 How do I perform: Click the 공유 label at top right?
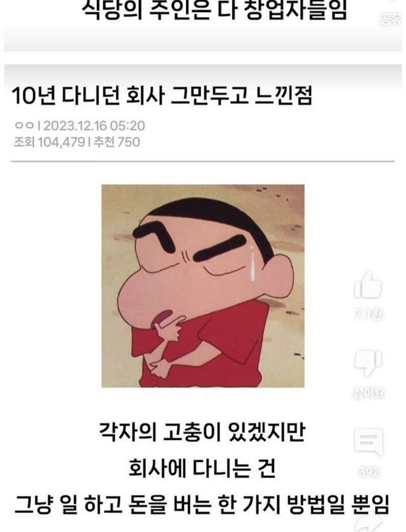tap(391, 19)
